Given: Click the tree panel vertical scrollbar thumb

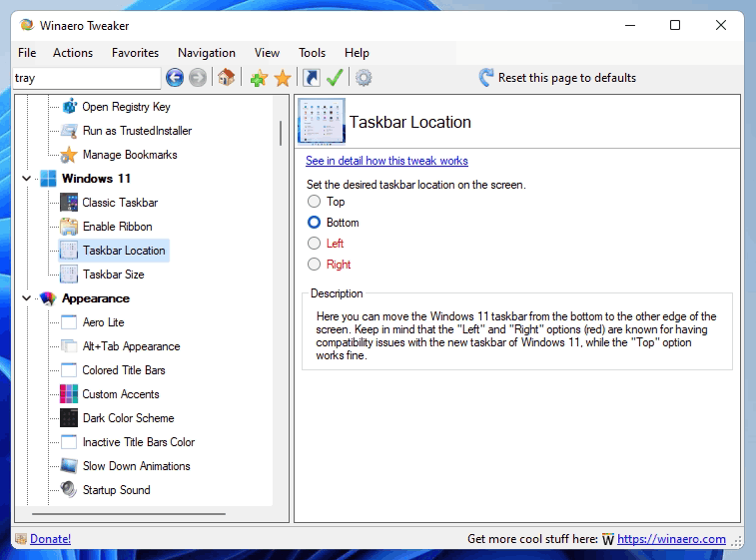Looking at the screenshot, I should pos(280,133).
